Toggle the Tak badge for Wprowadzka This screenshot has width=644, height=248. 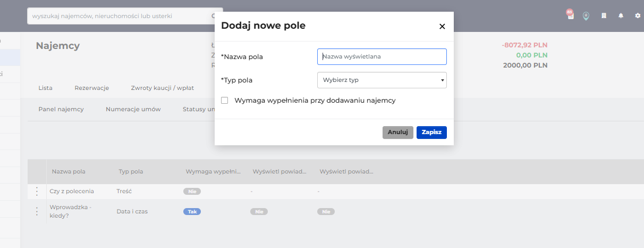[192, 211]
